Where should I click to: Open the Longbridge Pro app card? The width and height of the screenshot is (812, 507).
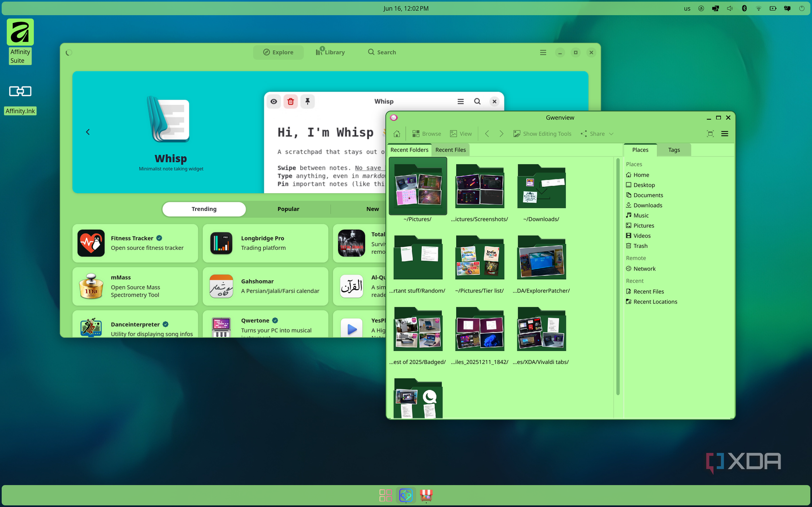pyautogui.click(x=265, y=243)
